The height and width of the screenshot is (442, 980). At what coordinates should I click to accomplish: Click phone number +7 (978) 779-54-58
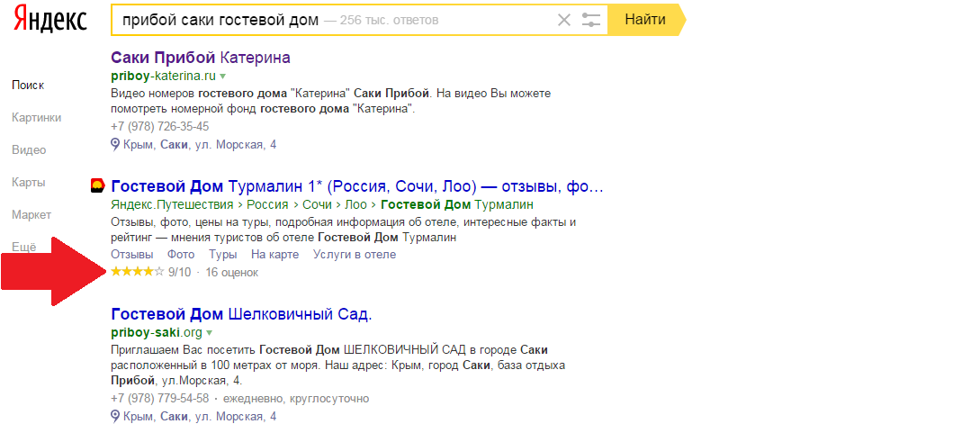(160, 398)
